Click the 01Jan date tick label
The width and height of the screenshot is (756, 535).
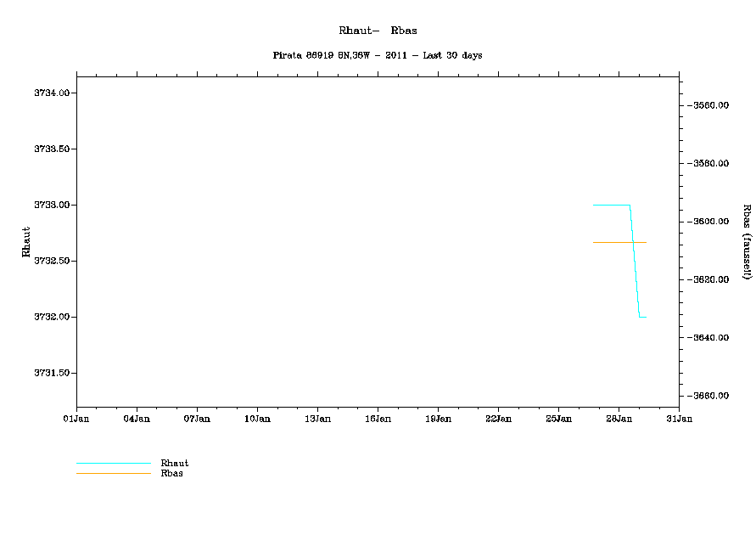(76, 418)
